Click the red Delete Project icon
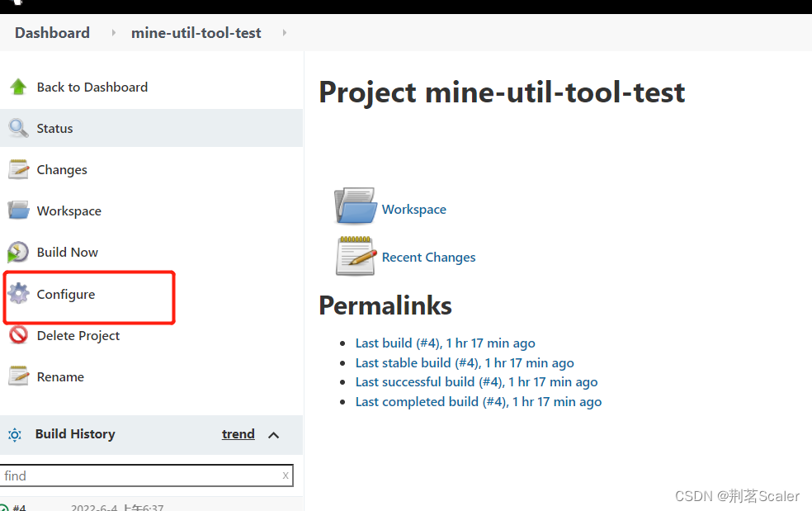Image resolution: width=812 pixels, height=511 pixels. [18, 335]
